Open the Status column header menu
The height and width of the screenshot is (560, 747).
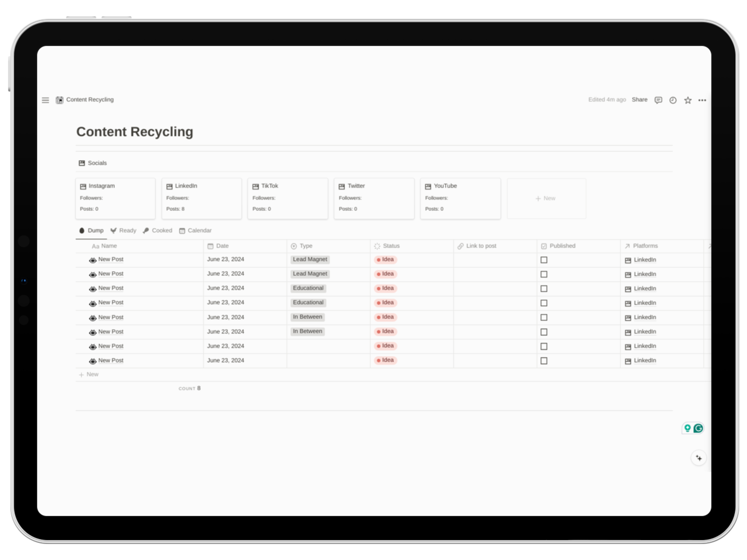391,246
